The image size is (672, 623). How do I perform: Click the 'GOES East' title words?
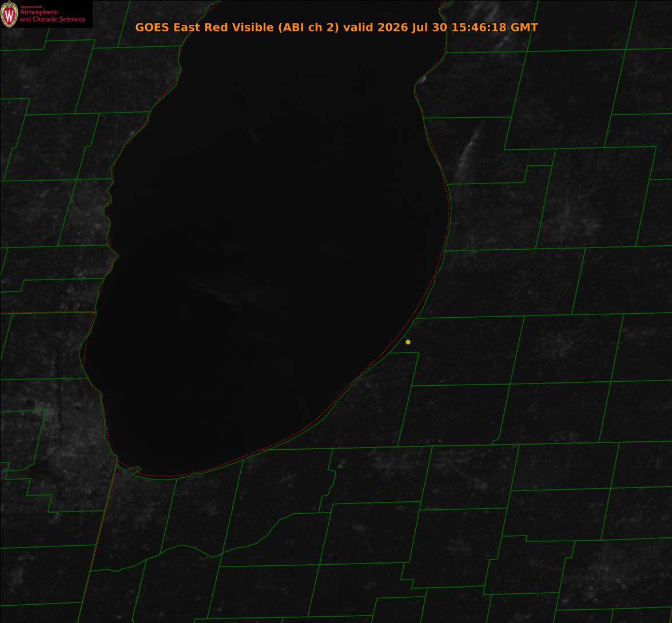pyautogui.click(x=168, y=27)
